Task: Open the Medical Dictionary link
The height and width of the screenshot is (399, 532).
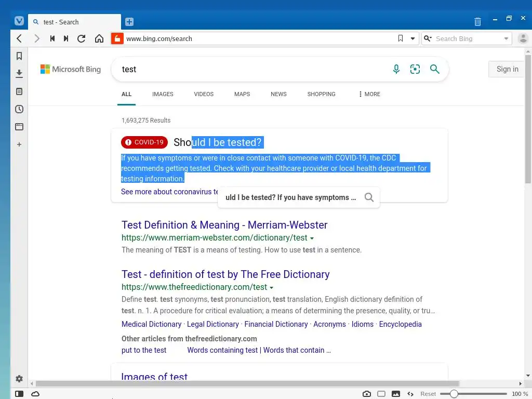Action: coord(151,324)
